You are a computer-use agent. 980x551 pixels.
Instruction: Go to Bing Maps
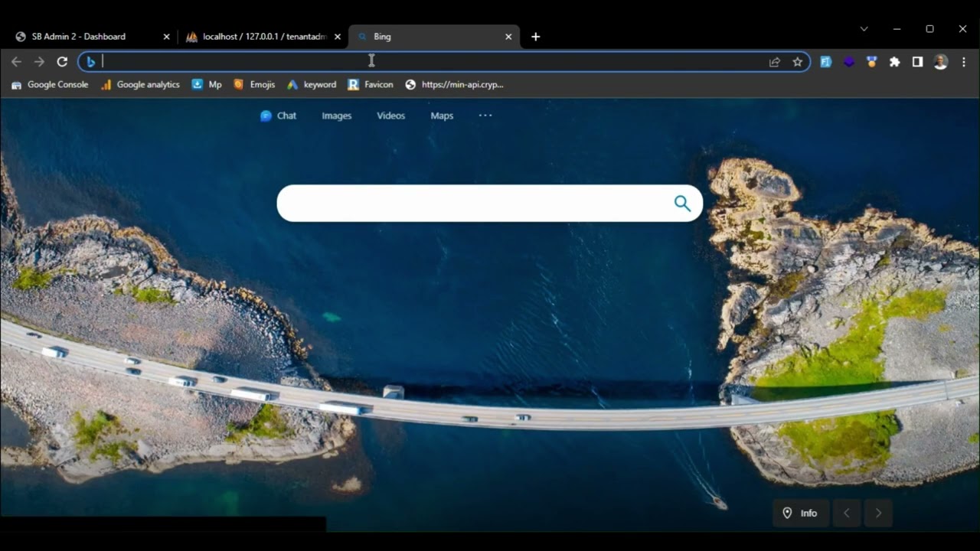(442, 116)
